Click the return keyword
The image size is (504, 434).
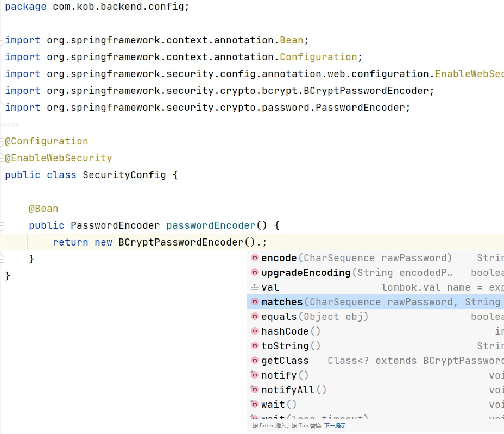point(71,242)
